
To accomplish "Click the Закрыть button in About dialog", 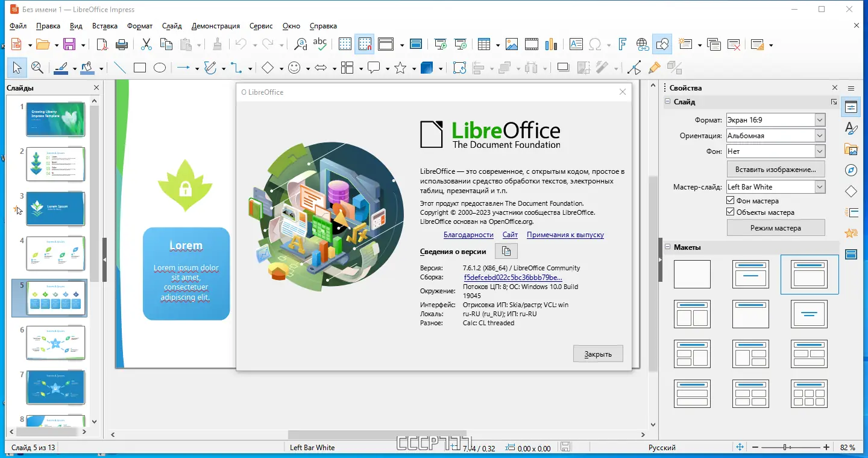I will tap(598, 354).
